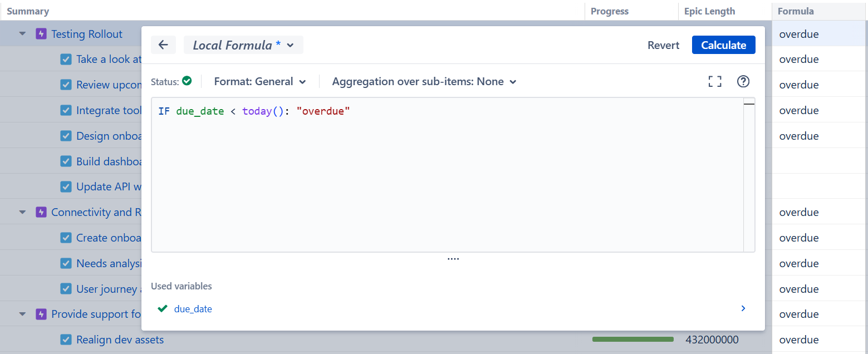Collapse the Testing Rollout epic
This screenshot has height=354, width=868.
click(22, 34)
